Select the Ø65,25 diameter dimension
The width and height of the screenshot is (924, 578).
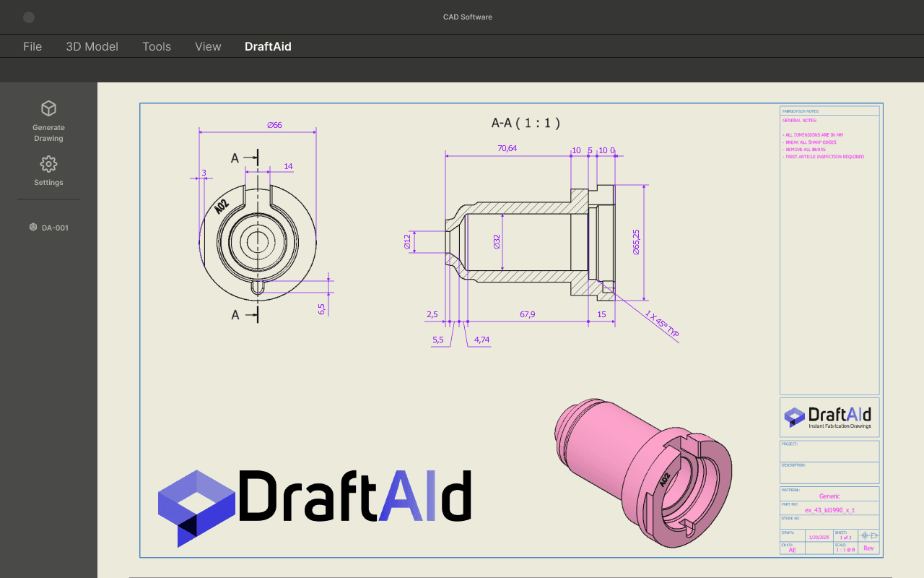point(636,242)
